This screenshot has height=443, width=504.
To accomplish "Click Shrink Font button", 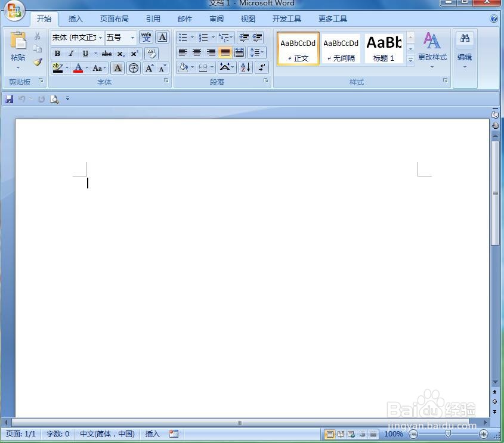I will [163, 68].
